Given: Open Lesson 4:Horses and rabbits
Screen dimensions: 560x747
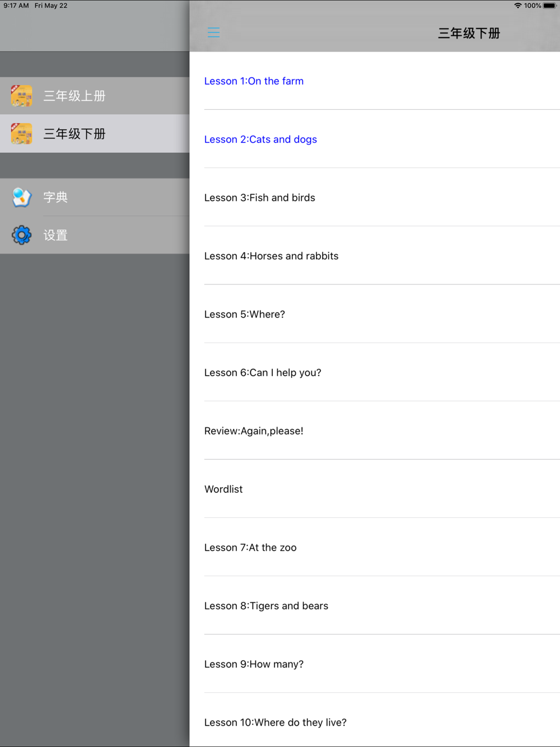Looking at the screenshot, I should (375, 255).
